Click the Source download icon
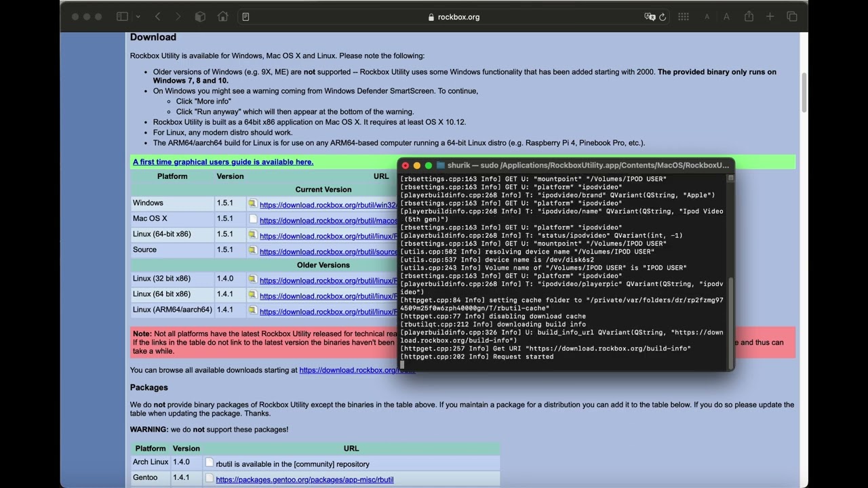 tap(252, 251)
